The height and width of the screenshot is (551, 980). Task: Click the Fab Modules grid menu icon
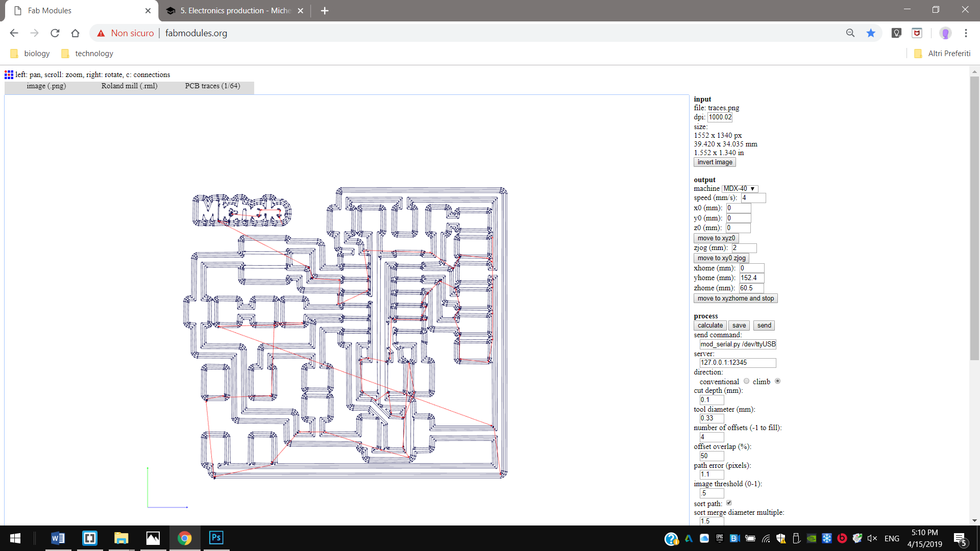(9, 74)
